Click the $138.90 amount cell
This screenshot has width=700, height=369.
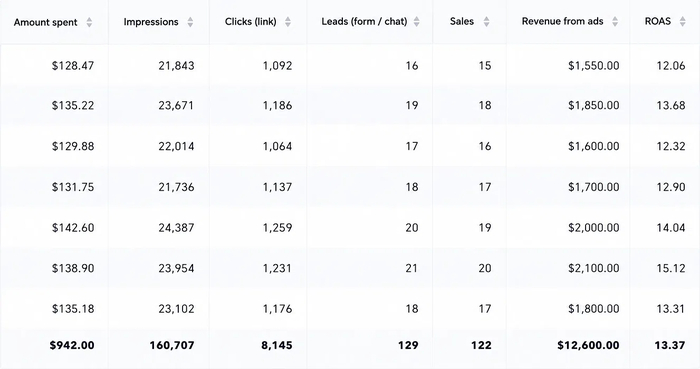73,269
